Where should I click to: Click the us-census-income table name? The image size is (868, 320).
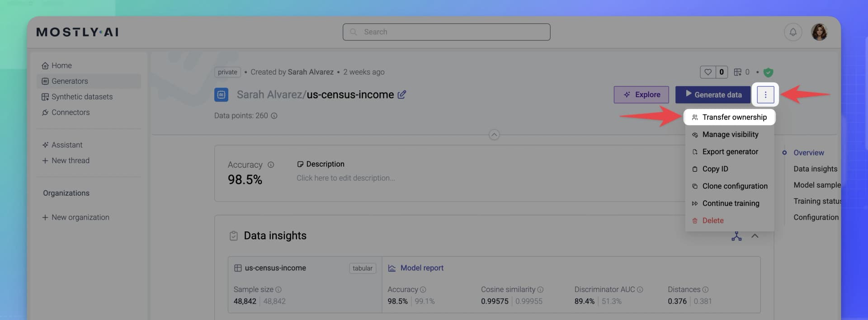point(275,268)
